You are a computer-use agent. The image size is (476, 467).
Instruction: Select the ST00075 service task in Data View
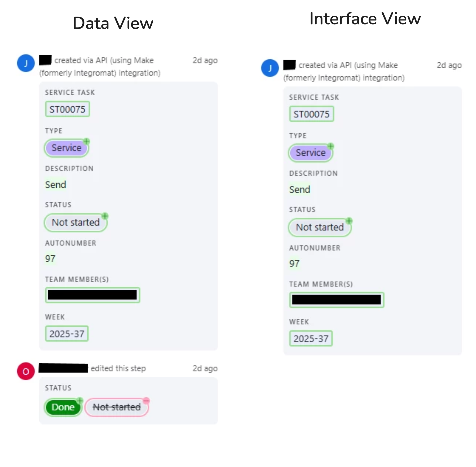(x=67, y=109)
